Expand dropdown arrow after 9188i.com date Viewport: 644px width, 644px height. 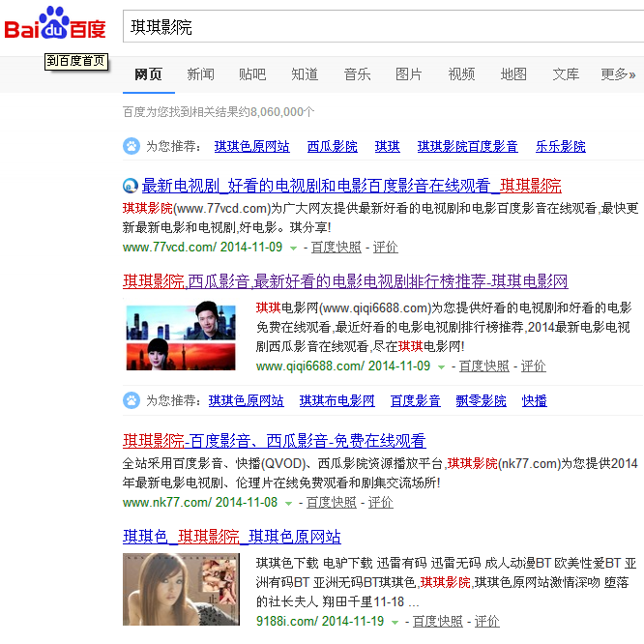(x=395, y=623)
